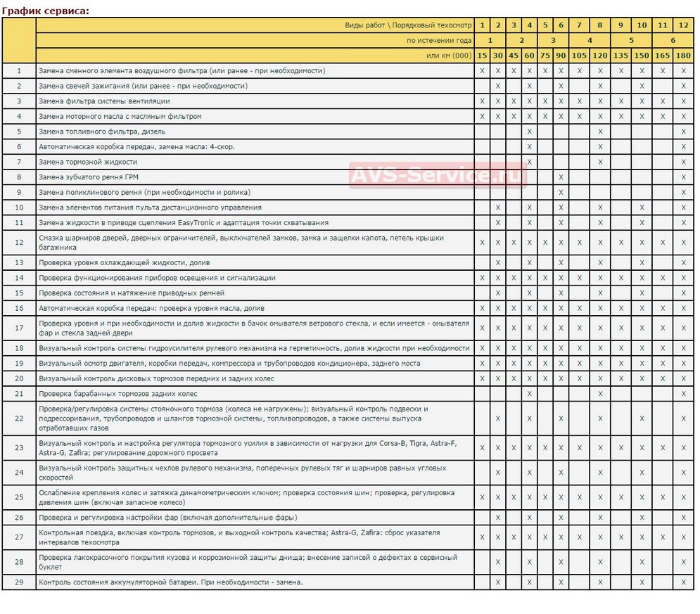Select row "Визуальный осмотр двигателя, коробки передач"
Image resolution: width=700 pixels, height=614 pixels.
tap(348, 363)
